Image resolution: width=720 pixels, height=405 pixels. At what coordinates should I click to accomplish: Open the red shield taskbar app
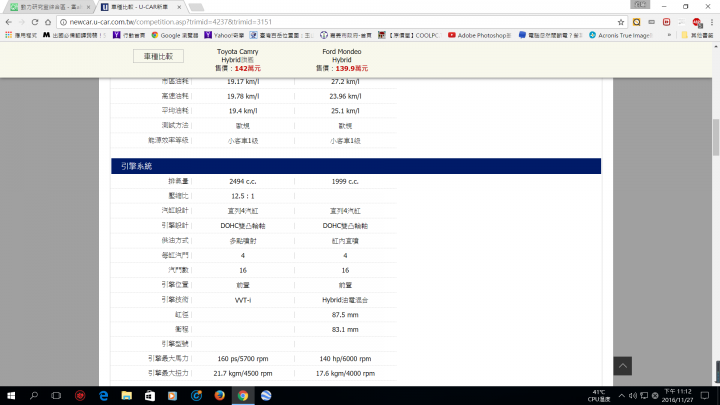tap(80, 395)
